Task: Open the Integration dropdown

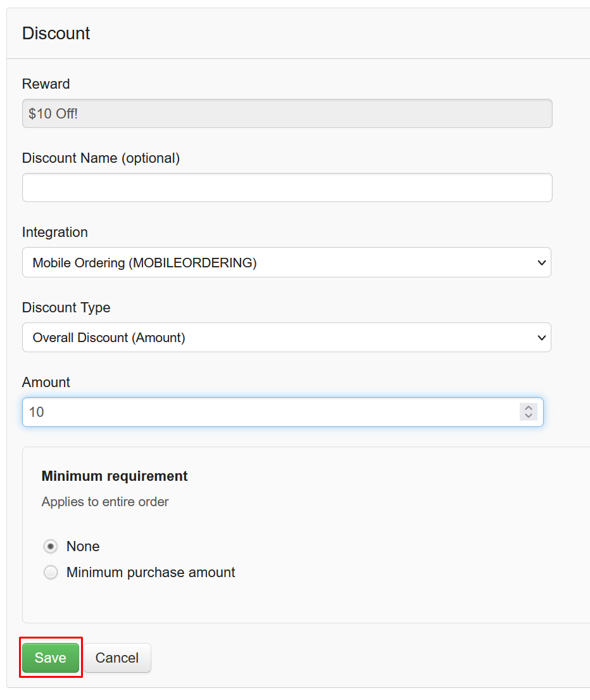Action: (287, 262)
